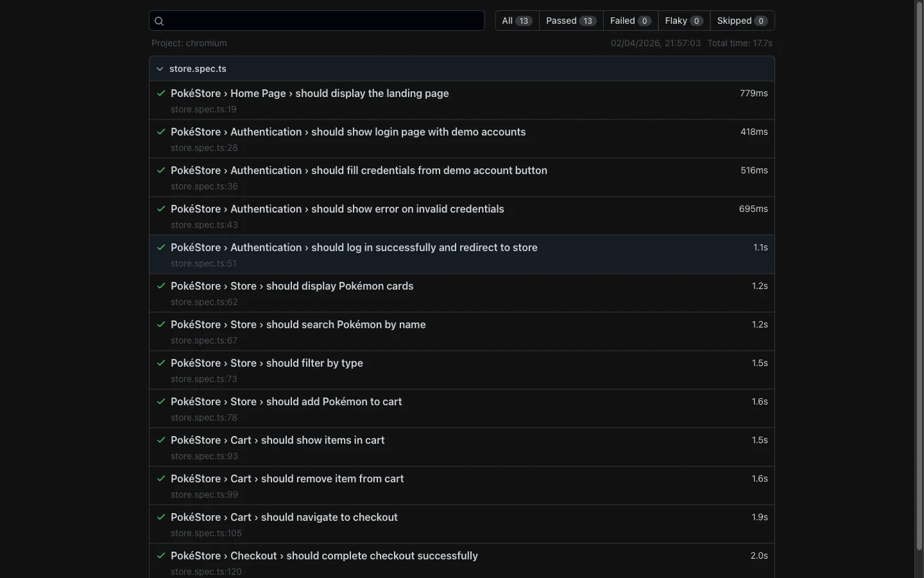Show All 13 tests filter
This screenshot has width=924, height=578.
pyautogui.click(x=517, y=21)
